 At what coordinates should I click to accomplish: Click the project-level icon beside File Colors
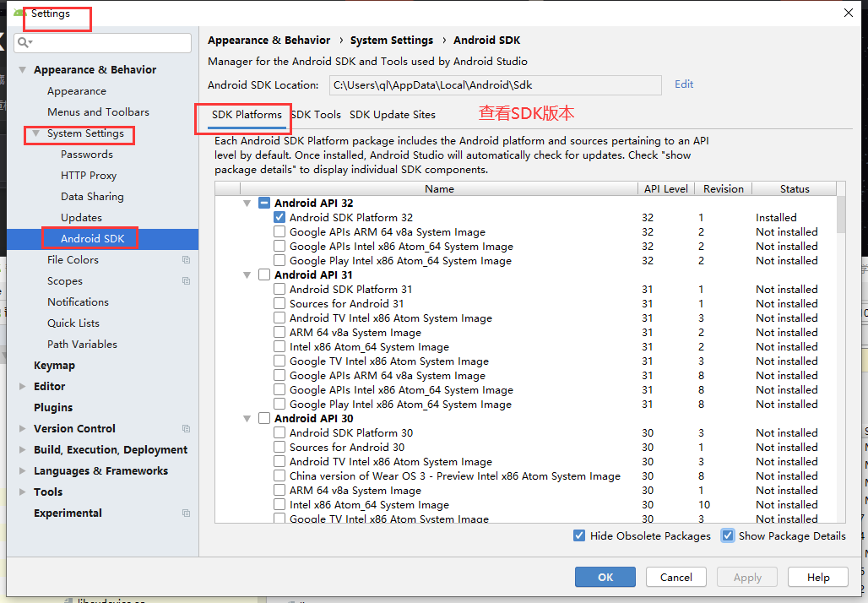[x=186, y=259]
